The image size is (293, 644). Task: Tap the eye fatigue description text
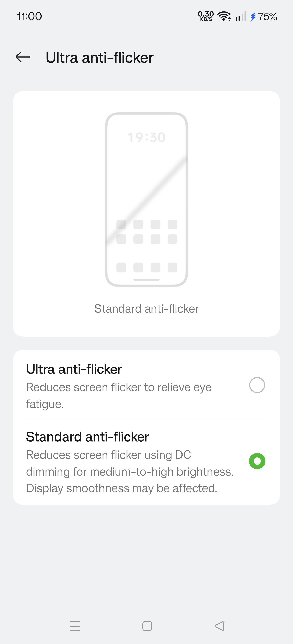coord(119,396)
